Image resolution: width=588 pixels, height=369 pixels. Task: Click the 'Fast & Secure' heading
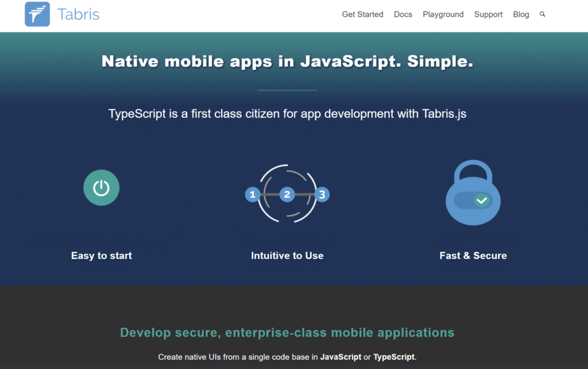click(x=473, y=256)
